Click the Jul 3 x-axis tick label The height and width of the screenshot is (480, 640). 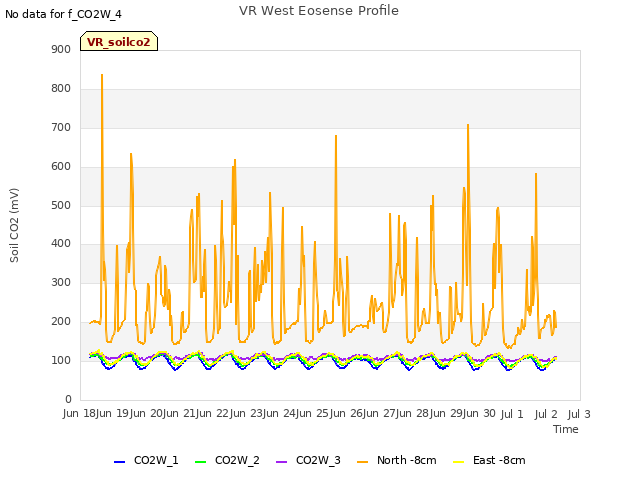pos(579,414)
